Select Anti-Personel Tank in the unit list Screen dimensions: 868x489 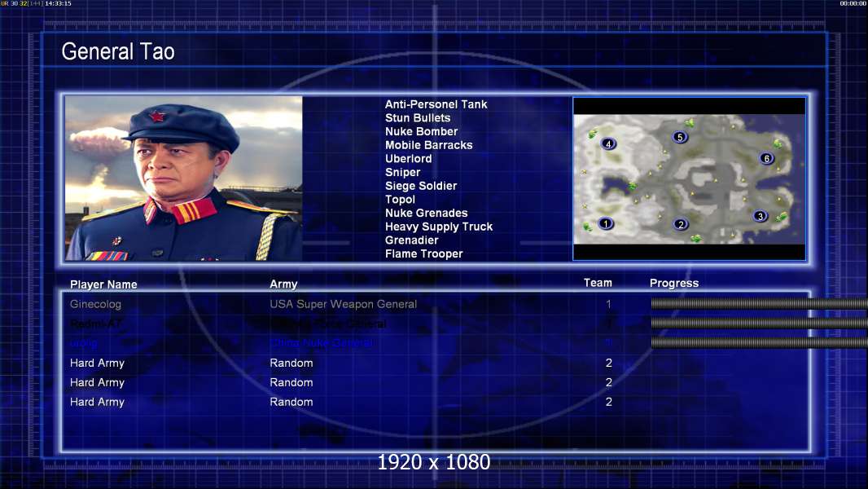pos(436,104)
